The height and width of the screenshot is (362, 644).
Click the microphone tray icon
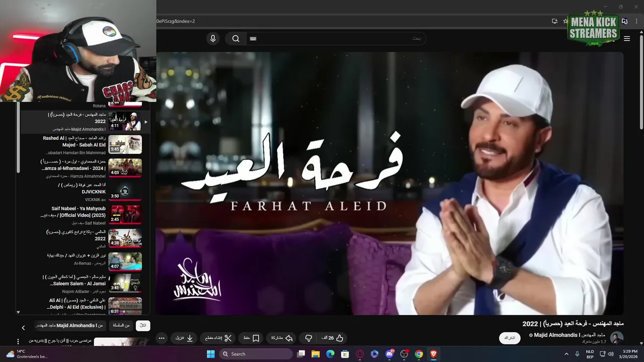pos(577,354)
